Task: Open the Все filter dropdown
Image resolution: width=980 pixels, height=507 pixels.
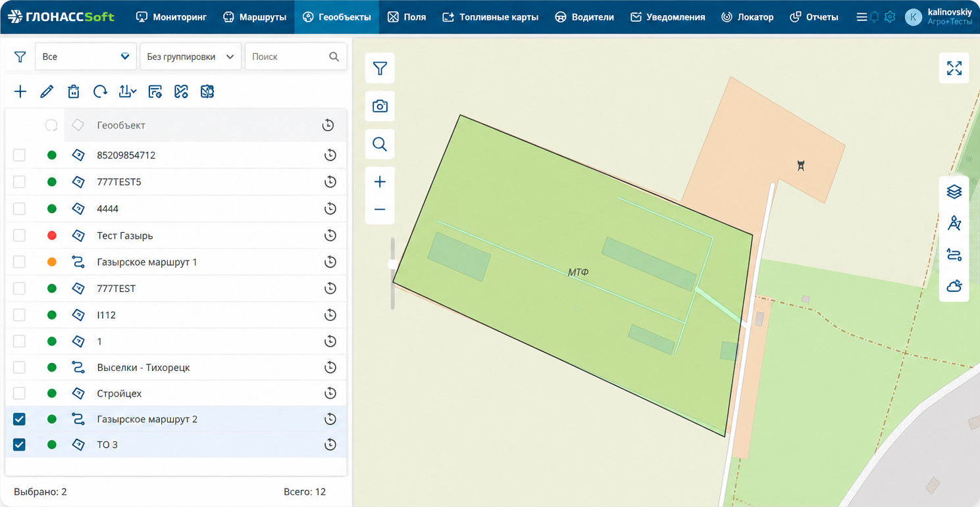Action: 86,57
